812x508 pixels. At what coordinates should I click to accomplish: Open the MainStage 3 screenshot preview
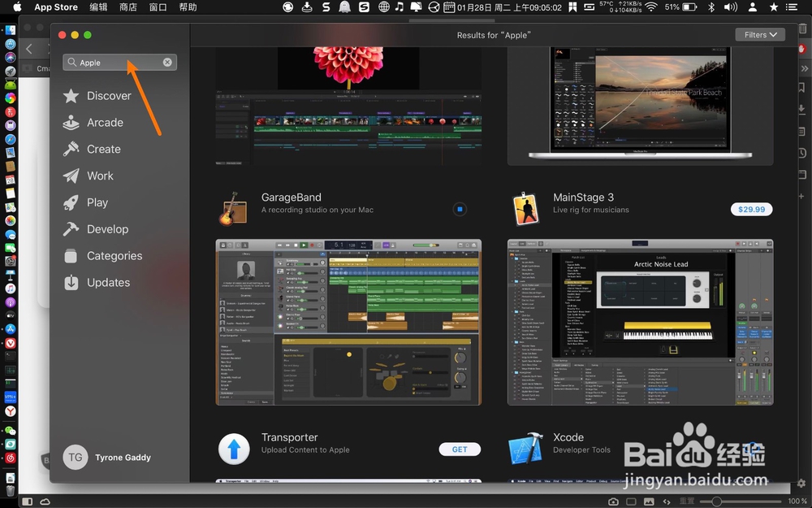coord(640,322)
